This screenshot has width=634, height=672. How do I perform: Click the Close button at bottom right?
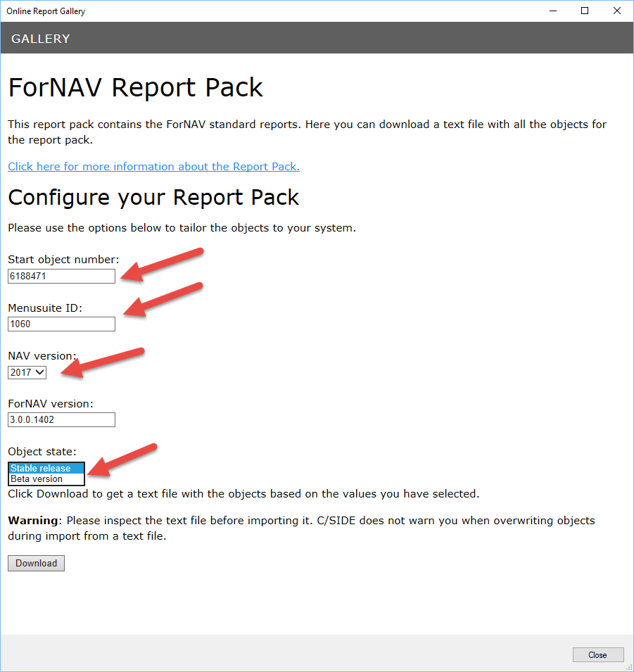(597, 655)
